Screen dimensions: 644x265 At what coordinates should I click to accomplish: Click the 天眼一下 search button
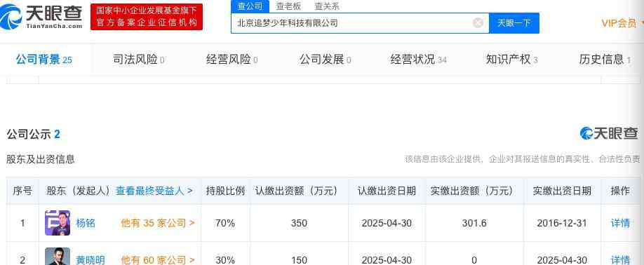[514, 23]
